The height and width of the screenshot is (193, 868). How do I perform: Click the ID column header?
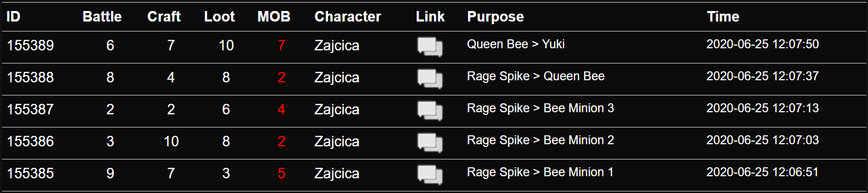[14, 17]
